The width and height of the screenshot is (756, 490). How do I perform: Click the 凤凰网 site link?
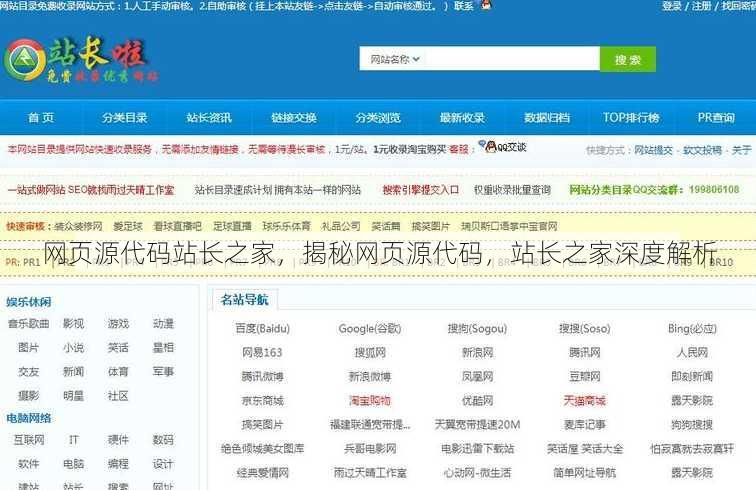[x=477, y=377]
